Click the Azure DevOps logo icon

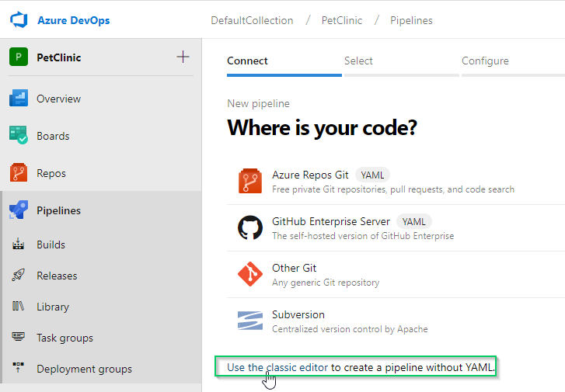[19, 20]
